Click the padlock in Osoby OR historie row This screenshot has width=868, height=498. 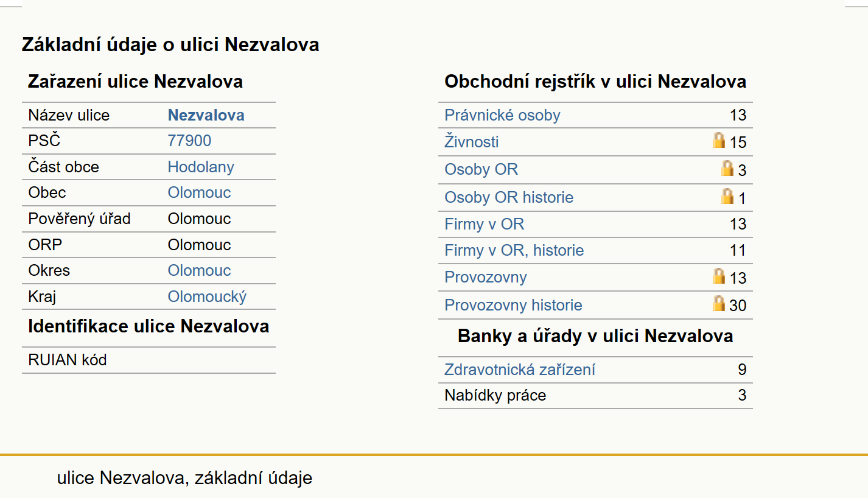pos(727,196)
